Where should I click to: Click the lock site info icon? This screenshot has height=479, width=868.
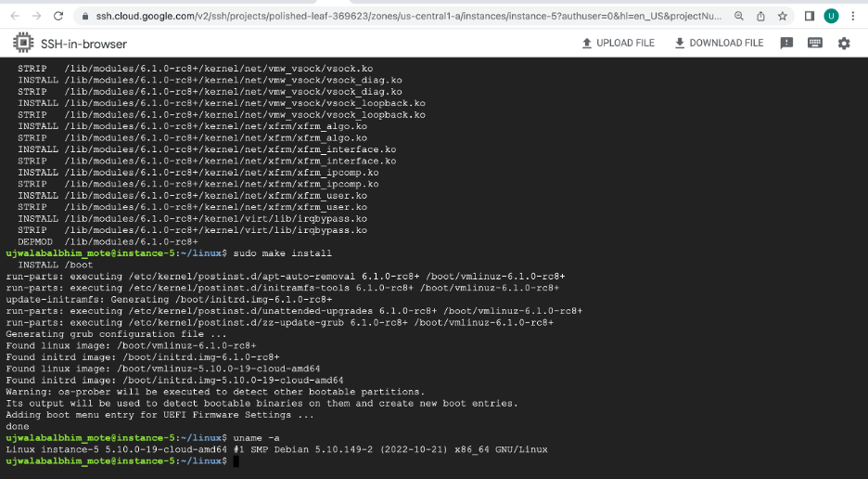coord(84,17)
